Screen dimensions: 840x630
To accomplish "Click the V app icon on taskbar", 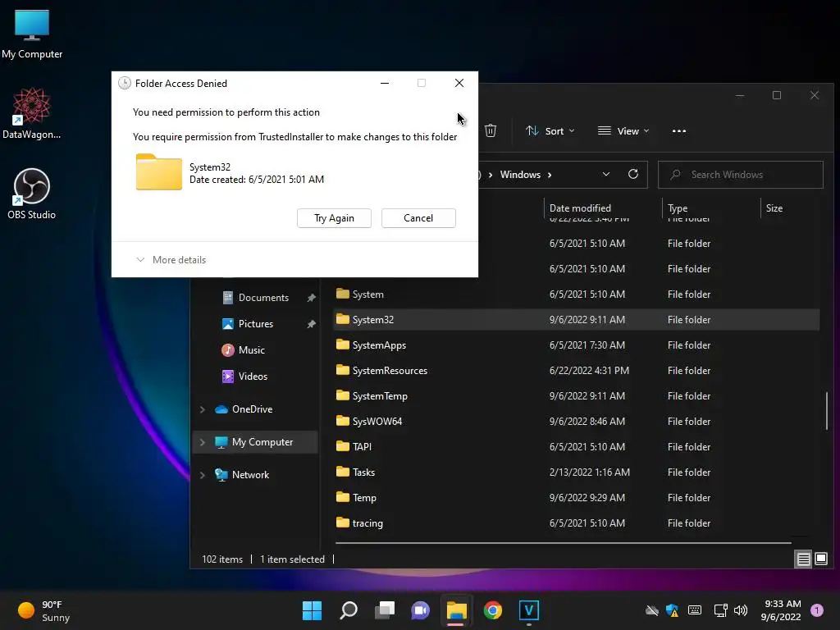I will (x=529, y=610).
